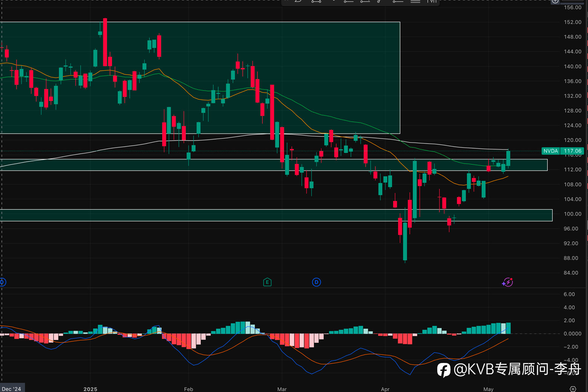This screenshot has height=392, width=588.
Task: Click the 2025 label on time axis
Action: (90, 389)
